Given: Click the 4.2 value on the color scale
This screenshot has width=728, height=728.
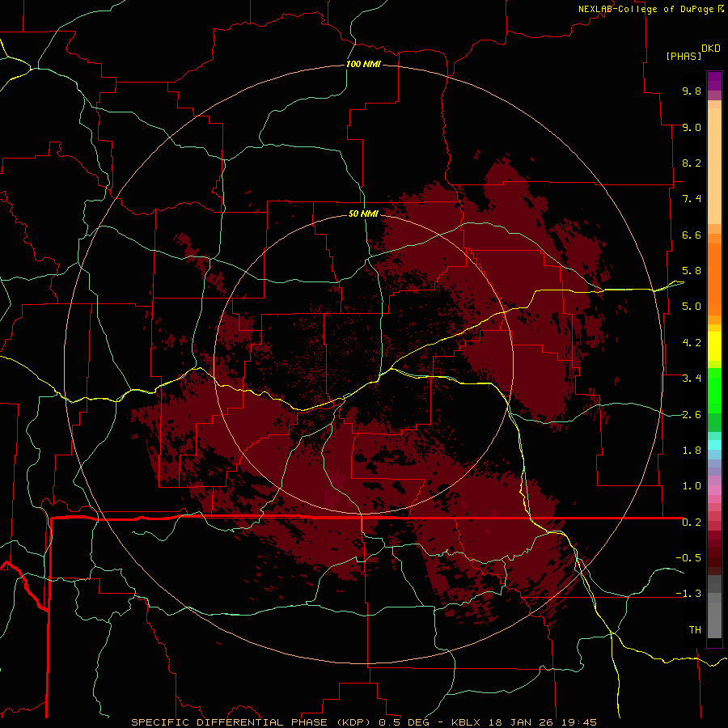Looking at the screenshot, I should point(692,343).
